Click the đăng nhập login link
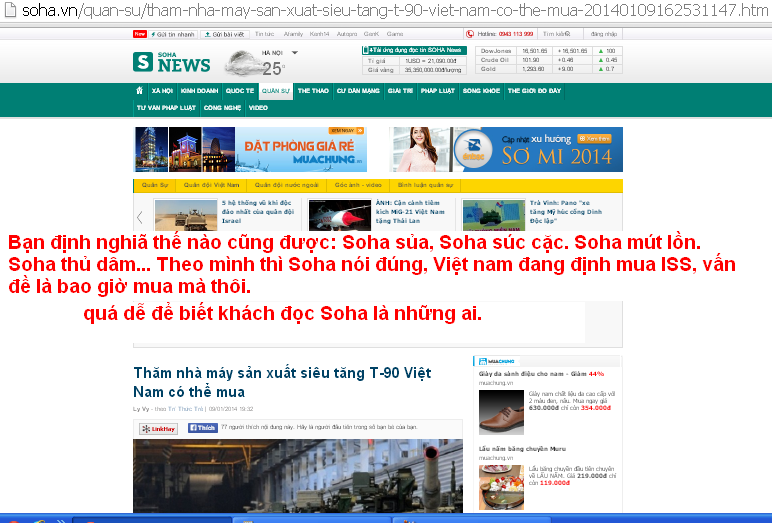Screen dimensions: 772x523 604,34
